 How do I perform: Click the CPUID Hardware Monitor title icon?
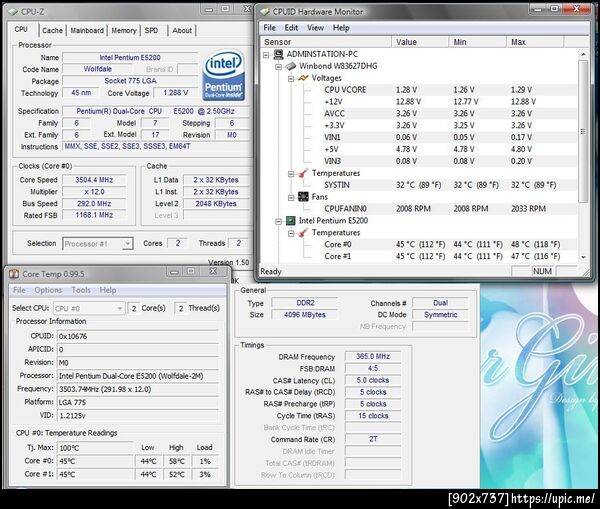tap(264, 12)
